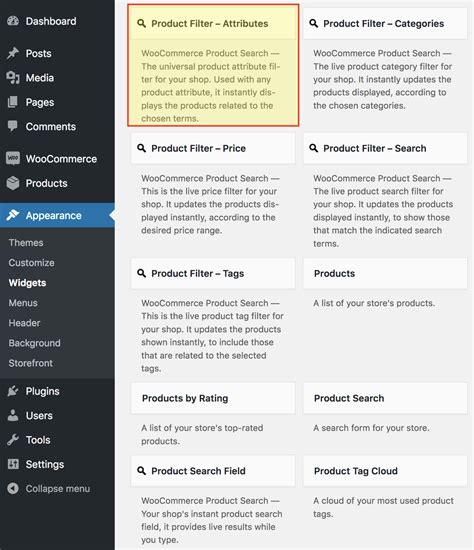Image resolution: width=474 pixels, height=550 pixels.
Task: Click magnifier icon on Product Filter – Categories
Action: click(x=314, y=24)
